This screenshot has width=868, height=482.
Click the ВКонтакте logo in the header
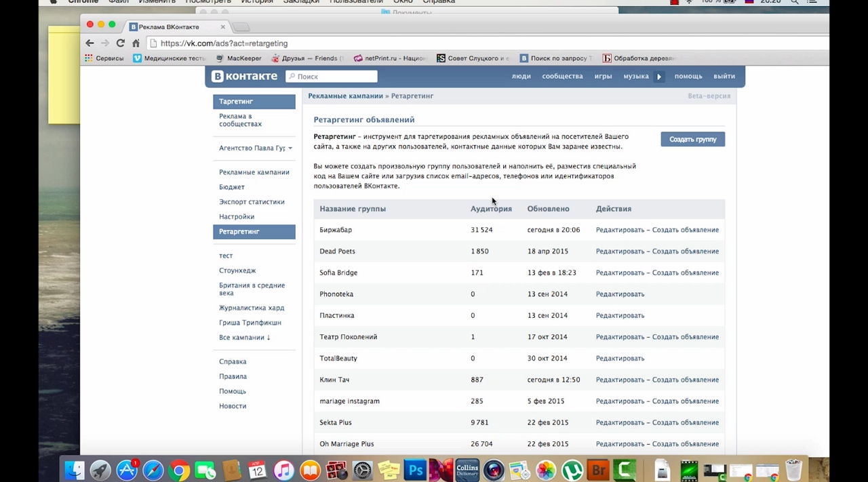(244, 77)
